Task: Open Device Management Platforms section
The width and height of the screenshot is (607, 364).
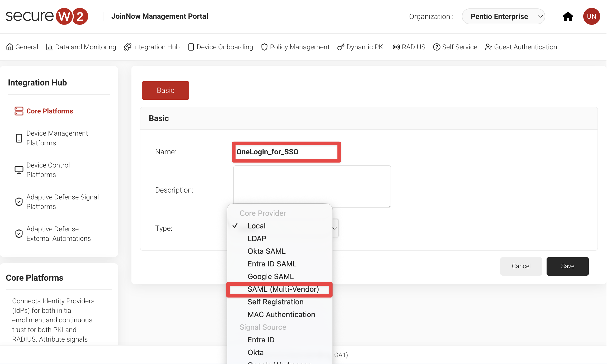Action: [51, 138]
